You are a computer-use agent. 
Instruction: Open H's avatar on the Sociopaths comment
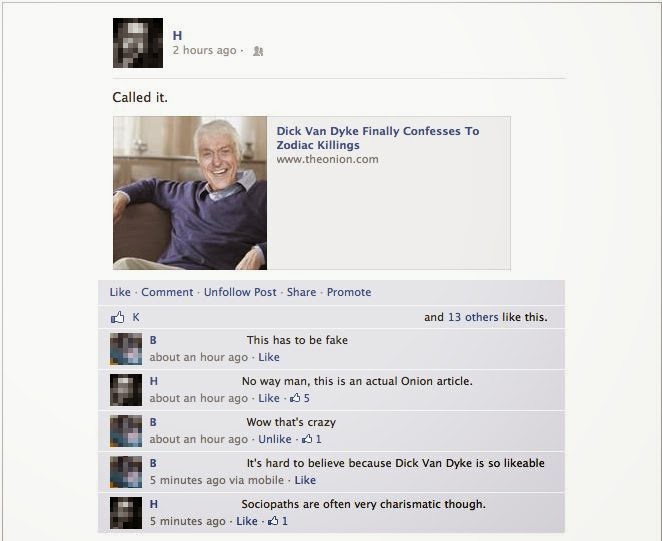[126, 513]
